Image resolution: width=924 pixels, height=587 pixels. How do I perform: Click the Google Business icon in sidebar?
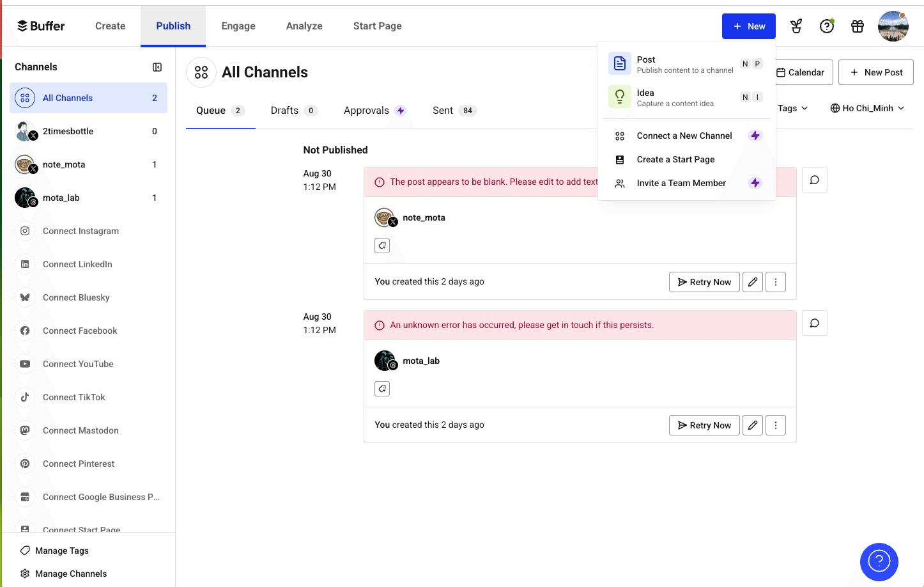point(25,497)
